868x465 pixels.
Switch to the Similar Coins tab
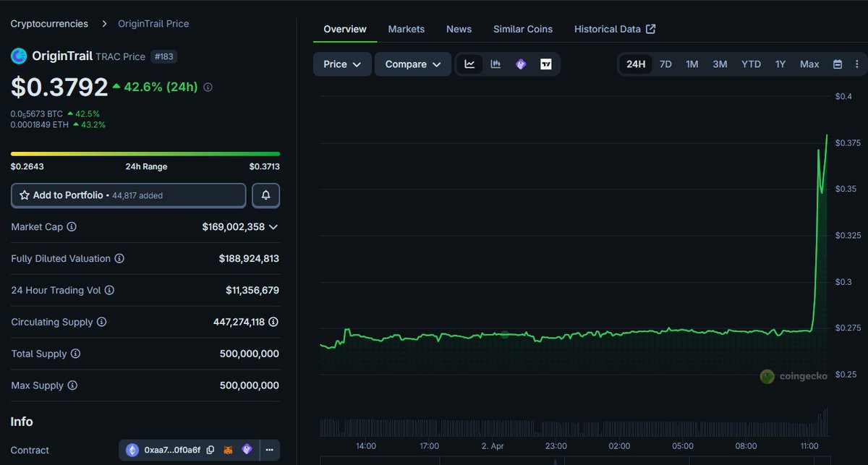coord(523,29)
